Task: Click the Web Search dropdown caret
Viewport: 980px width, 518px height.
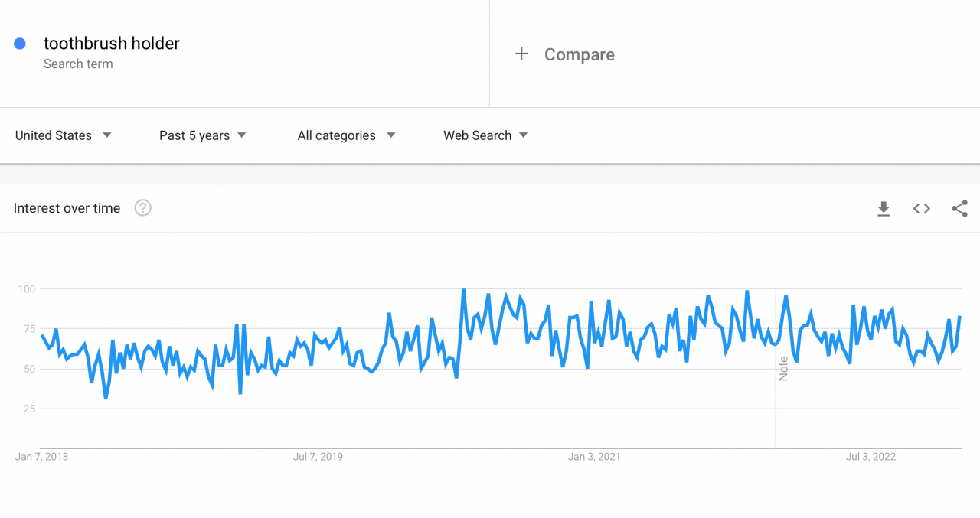Action: tap(523, 135)
